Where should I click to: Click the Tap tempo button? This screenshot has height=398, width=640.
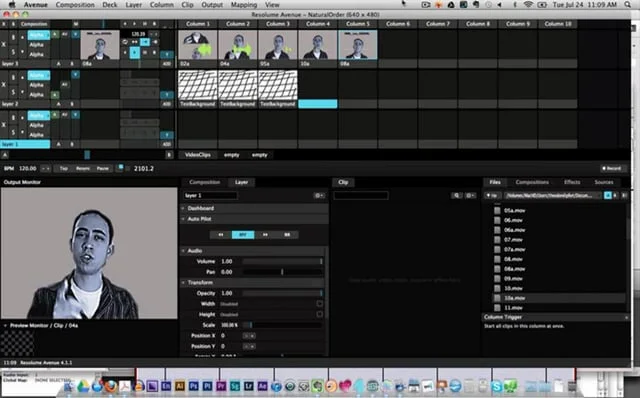(x=64, y=168)
